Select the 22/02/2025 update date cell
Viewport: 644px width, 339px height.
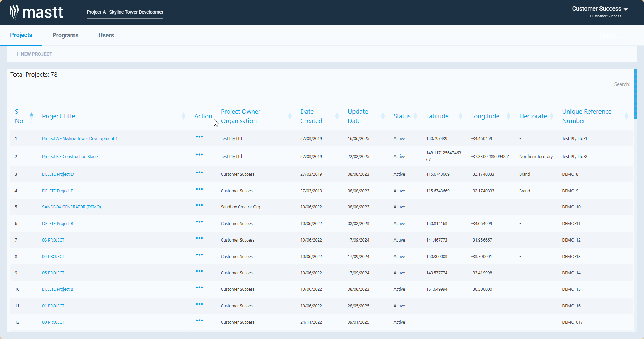358,157
